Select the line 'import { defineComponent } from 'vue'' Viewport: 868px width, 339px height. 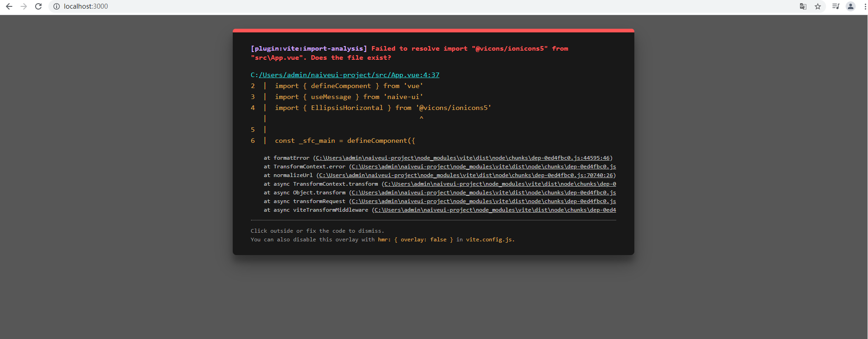tap(349, 86)
